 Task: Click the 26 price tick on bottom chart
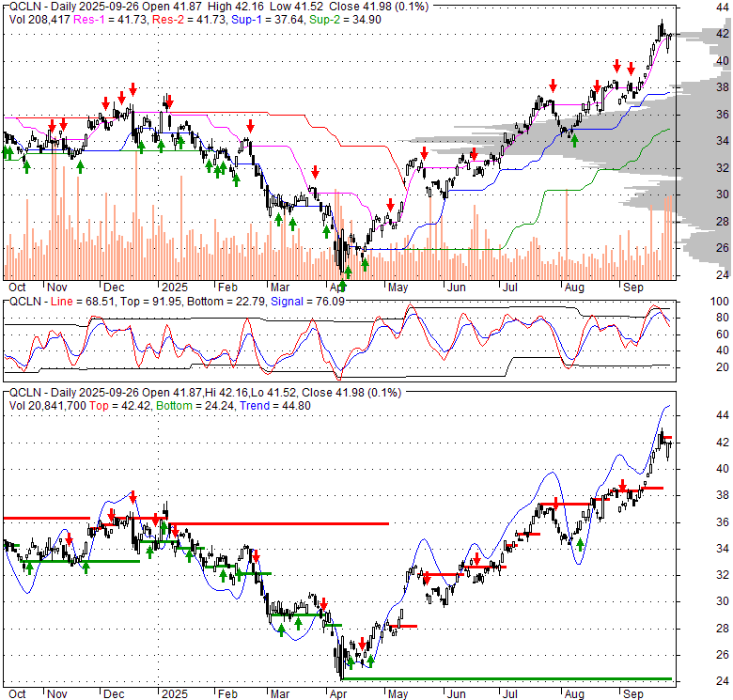(x=722, y=655)
